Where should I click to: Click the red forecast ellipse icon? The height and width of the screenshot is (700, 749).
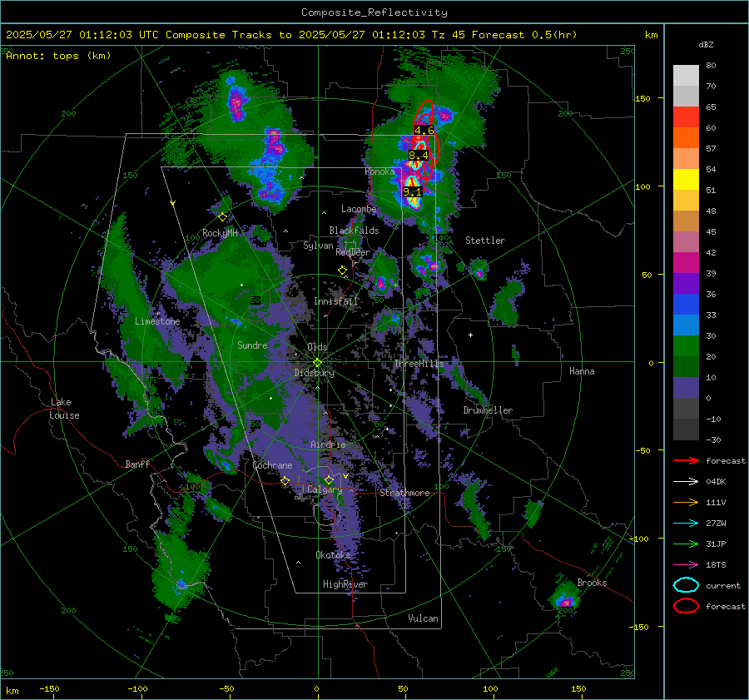click(x=686, y=606)
